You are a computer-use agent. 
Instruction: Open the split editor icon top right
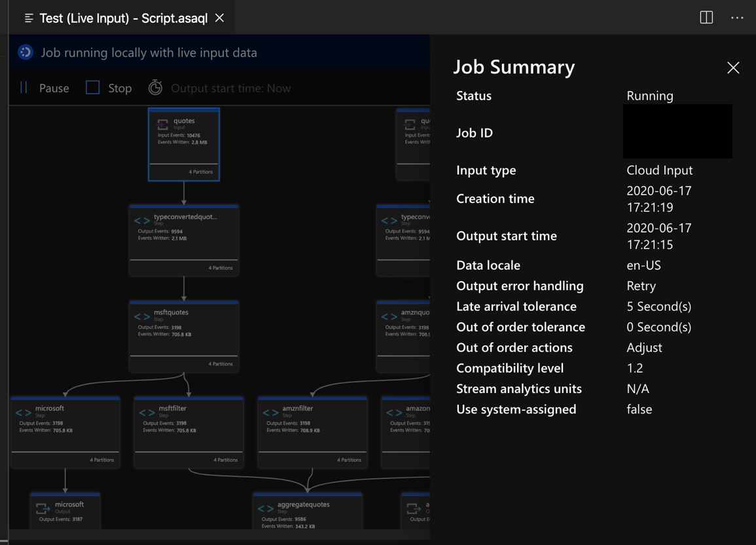click(x=706, y=18)
